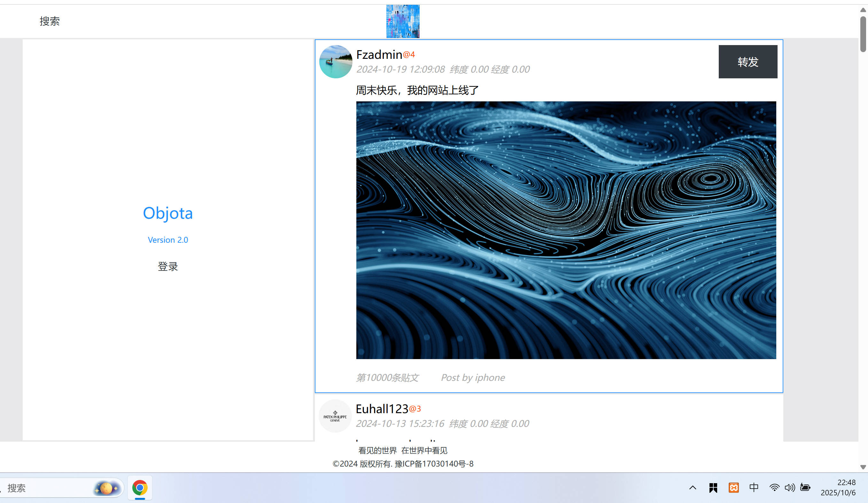Click the 登录 login link
This screenshot has width=868, height=503.
click(168, 266)
